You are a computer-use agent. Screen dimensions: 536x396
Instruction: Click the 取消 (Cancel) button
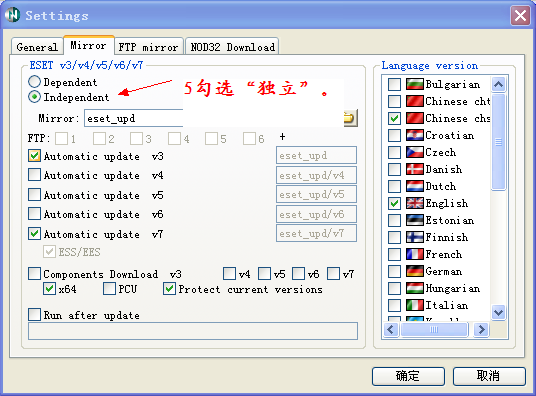pyautogui.click(x=489, y=376)
